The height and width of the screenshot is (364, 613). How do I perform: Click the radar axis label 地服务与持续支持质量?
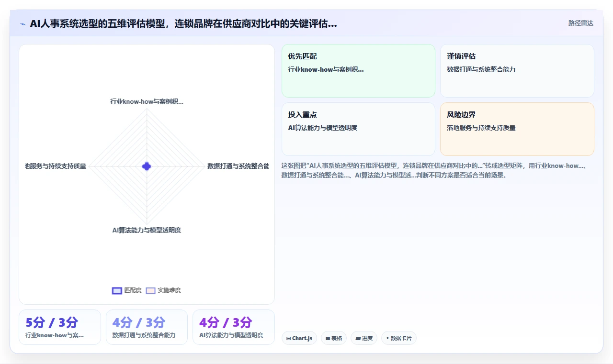[x=56, y=166]
